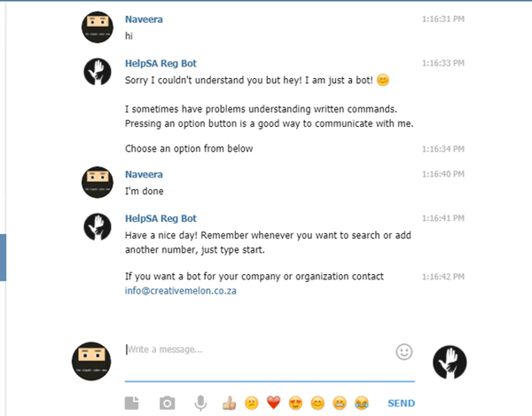The height and width of the screenshot is (416, 532).
Task: Open the emoji picker smiley icon
Action: [404, 351]
